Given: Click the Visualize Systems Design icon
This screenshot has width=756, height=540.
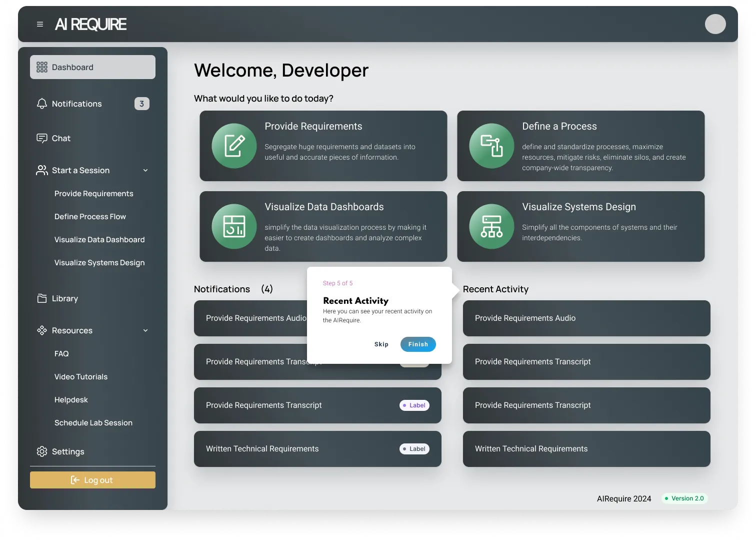Looking at the screenshot, I should 491,226.
